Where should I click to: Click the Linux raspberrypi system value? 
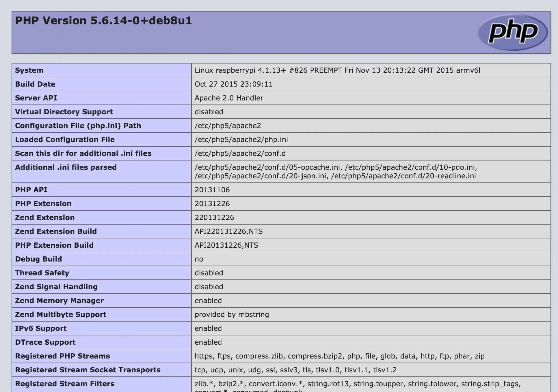tap(337, 70)
